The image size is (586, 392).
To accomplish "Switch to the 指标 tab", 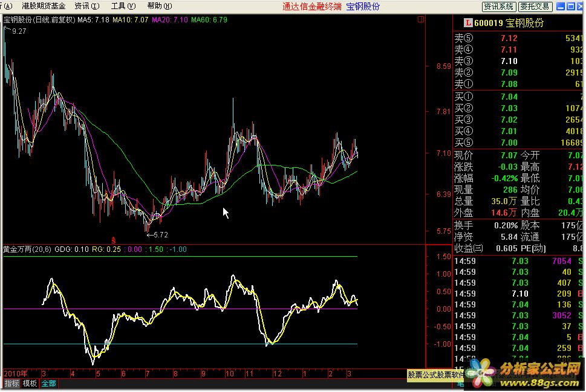I will 11,384.
